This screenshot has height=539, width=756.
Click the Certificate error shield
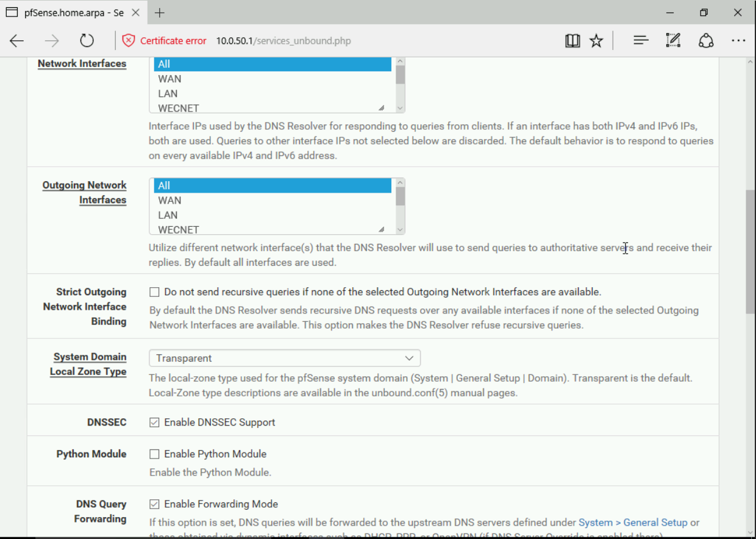pos(129,41)
